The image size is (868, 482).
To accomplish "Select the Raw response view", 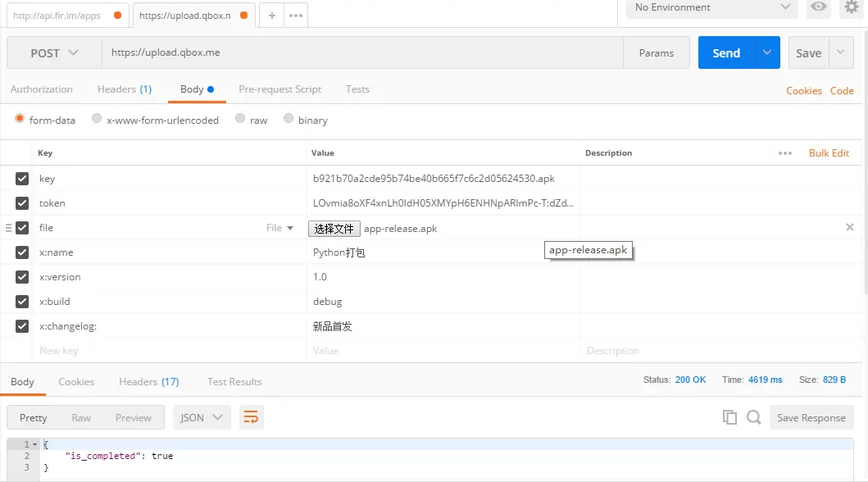I will [81, 418].
